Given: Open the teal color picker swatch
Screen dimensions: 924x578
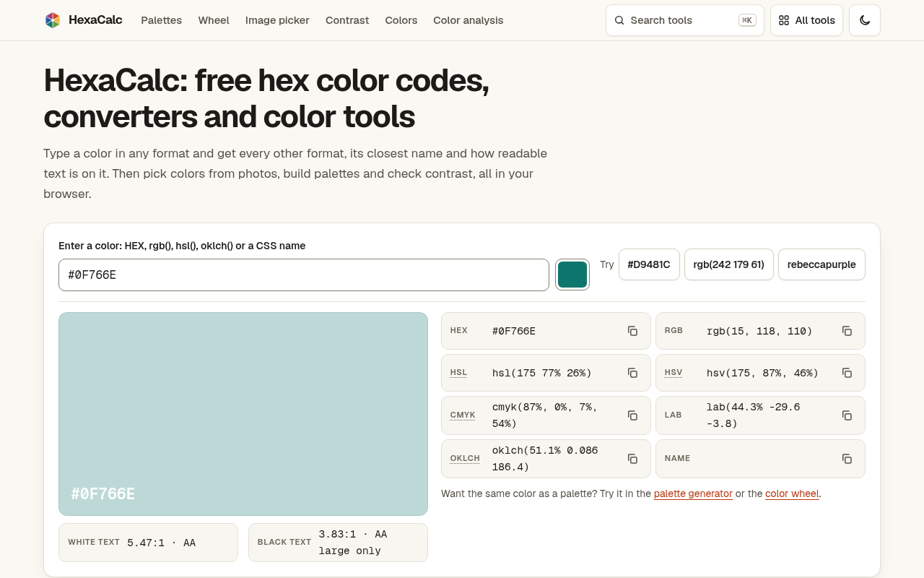Looking at the screenshot, I should pyautogui.click(x=572, y=275).
